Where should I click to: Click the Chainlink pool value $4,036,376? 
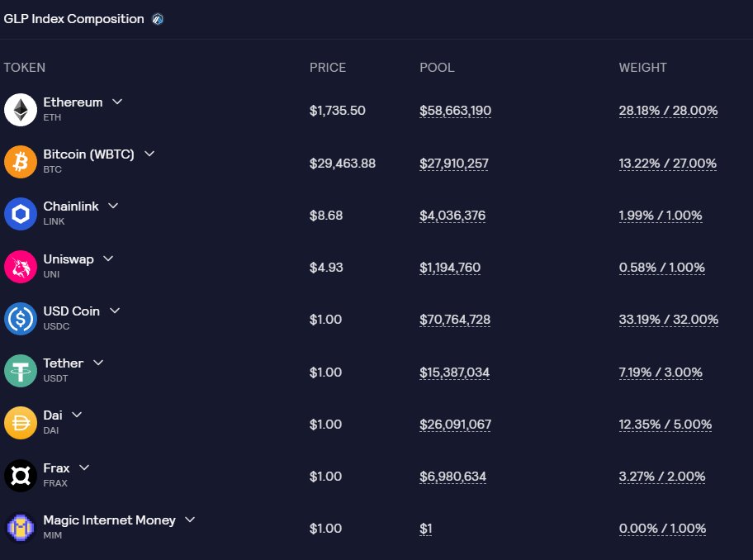pyautogui.click(x=452, y=216)
